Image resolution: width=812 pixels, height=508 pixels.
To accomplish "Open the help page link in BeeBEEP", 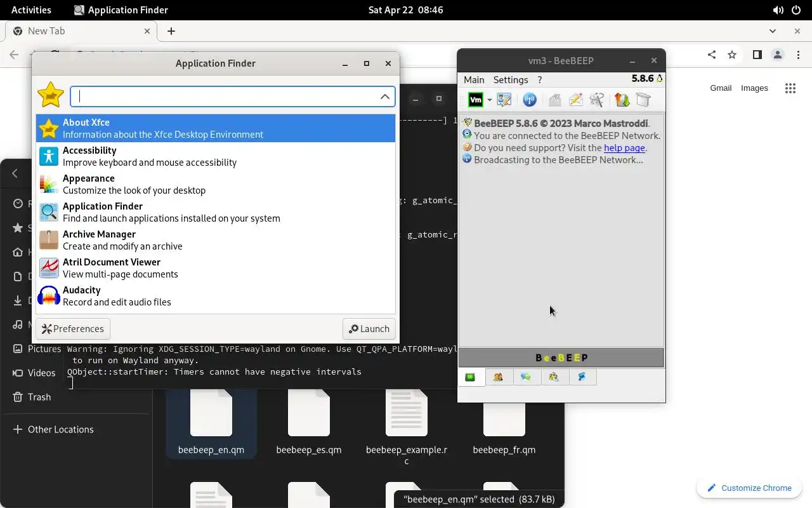I will tap(624, 148).
